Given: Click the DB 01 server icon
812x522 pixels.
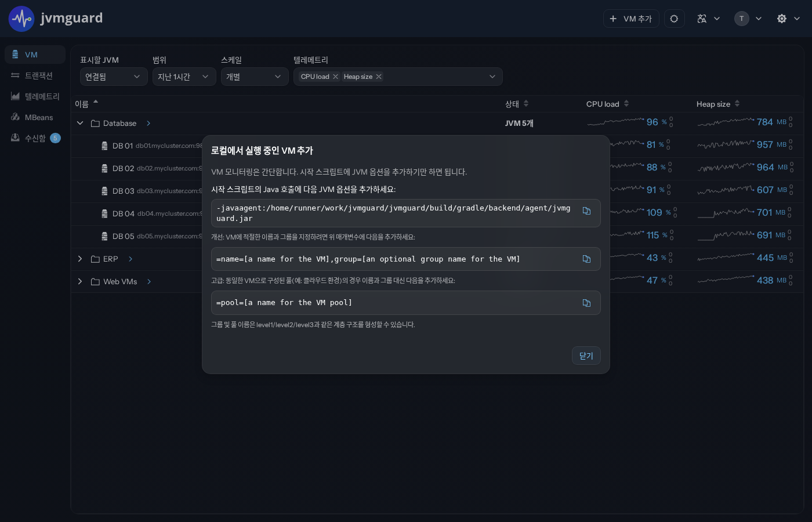Looking at the screenshot, I should pyautogui.click(x=104, y=146).
